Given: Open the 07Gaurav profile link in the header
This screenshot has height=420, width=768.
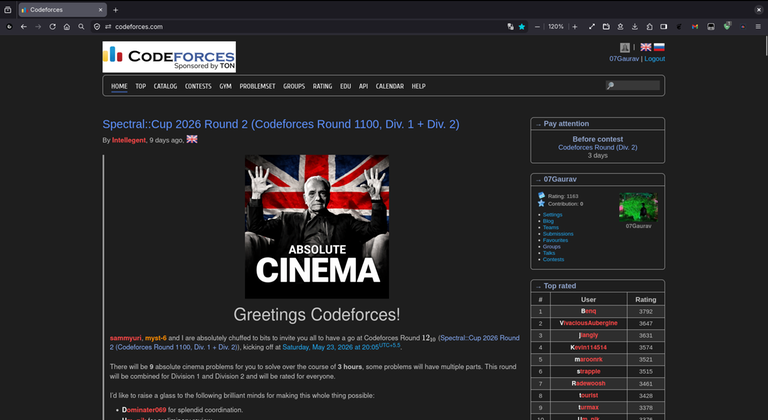Looking at the screenshot, I should pyautogui.click(x=624, y=58).
